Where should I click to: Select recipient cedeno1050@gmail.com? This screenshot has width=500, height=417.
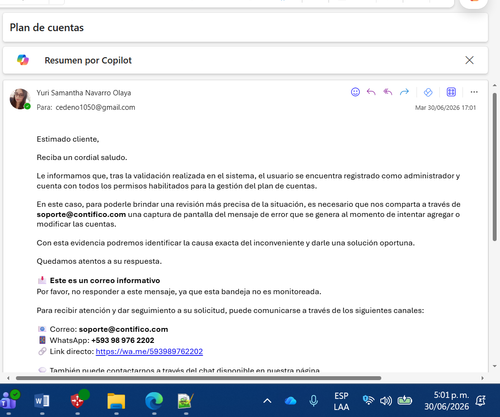(95, 107)
